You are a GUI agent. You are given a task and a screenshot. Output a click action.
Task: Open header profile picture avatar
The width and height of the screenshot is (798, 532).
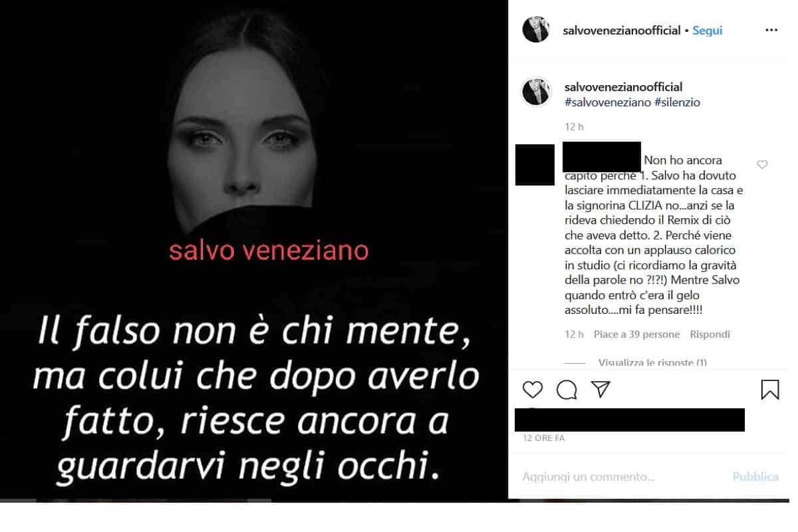(536, 30)
